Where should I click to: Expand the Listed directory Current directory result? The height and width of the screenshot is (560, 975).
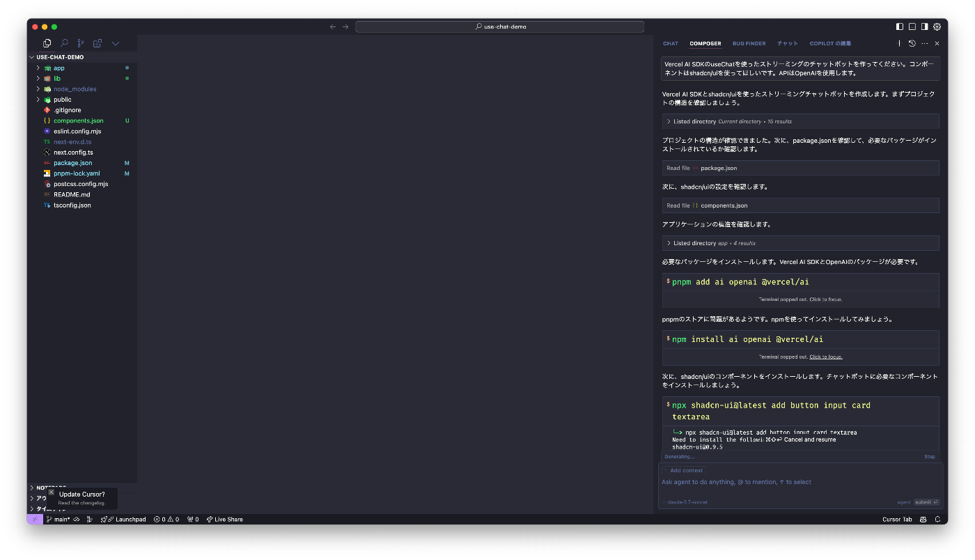pos(800,121)
